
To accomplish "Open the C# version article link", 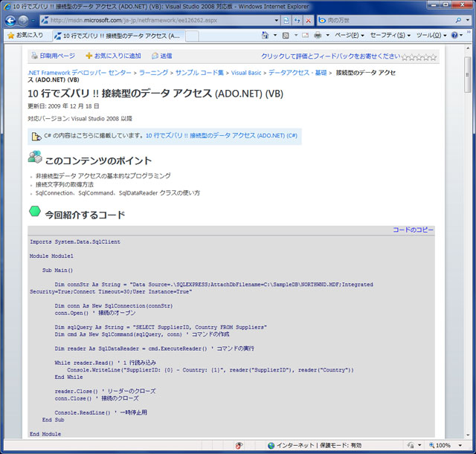I will coord(222,135).
